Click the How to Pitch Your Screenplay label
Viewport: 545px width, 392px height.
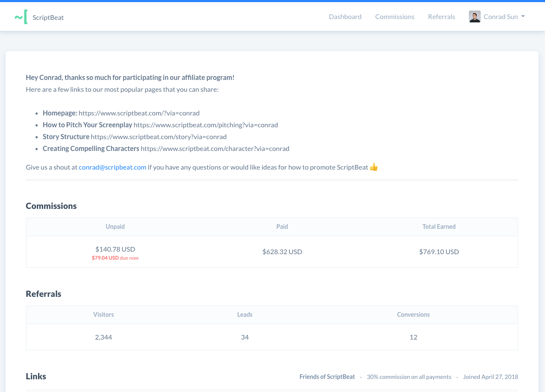coord(88,125)
